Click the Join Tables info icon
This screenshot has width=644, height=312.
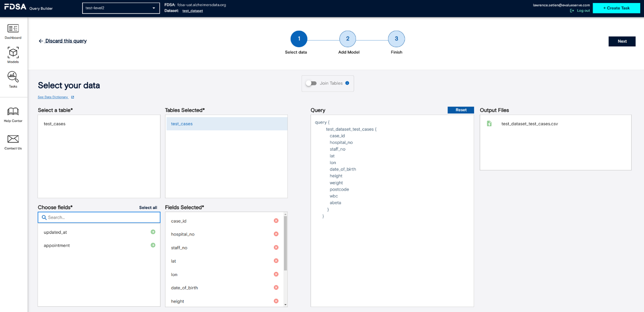click(x=347, y=83)
